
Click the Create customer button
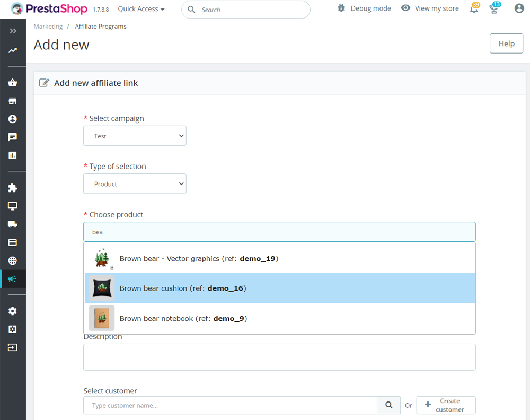click(446, 405)
